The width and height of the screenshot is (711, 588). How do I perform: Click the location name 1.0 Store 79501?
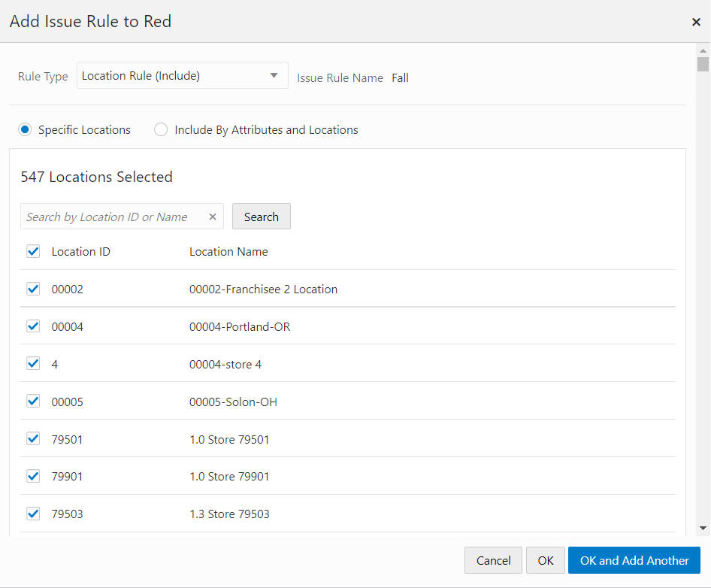pos(229,439)
